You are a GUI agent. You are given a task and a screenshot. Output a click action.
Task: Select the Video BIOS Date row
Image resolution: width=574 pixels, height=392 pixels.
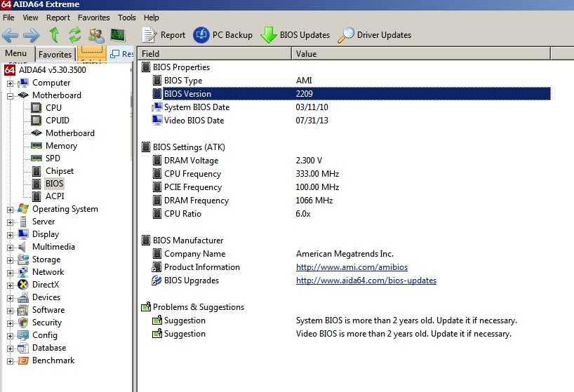click(351, 121)
